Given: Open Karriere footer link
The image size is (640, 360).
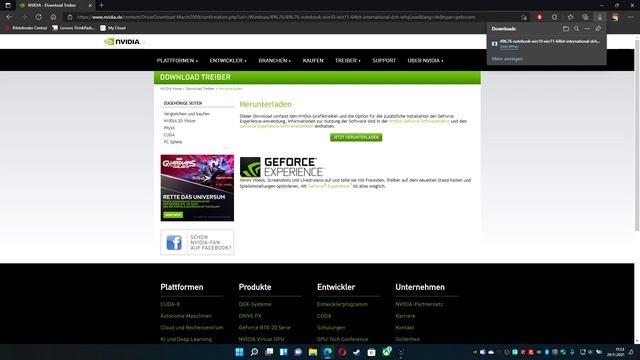Looking at the screenshot, I should (405, 316).
